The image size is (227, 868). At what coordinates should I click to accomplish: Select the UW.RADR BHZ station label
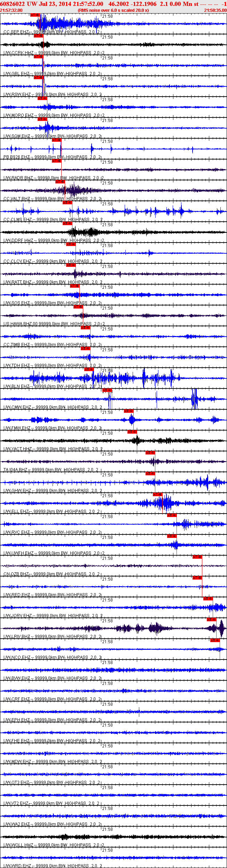click(x=18, y=178)
